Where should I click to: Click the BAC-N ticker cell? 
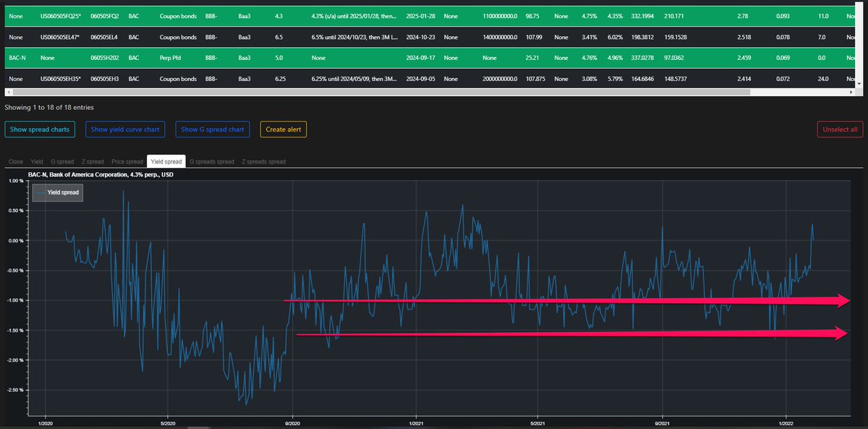coord(19,57)
